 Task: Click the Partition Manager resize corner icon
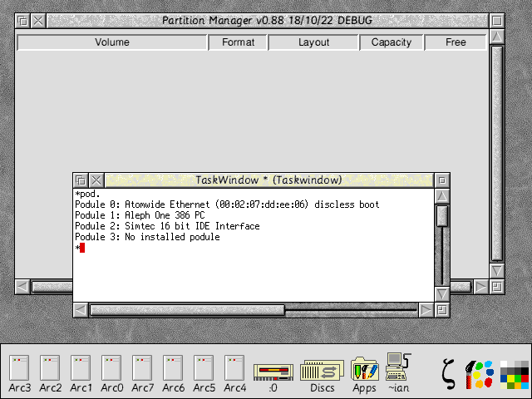click(x=497, y=287)
